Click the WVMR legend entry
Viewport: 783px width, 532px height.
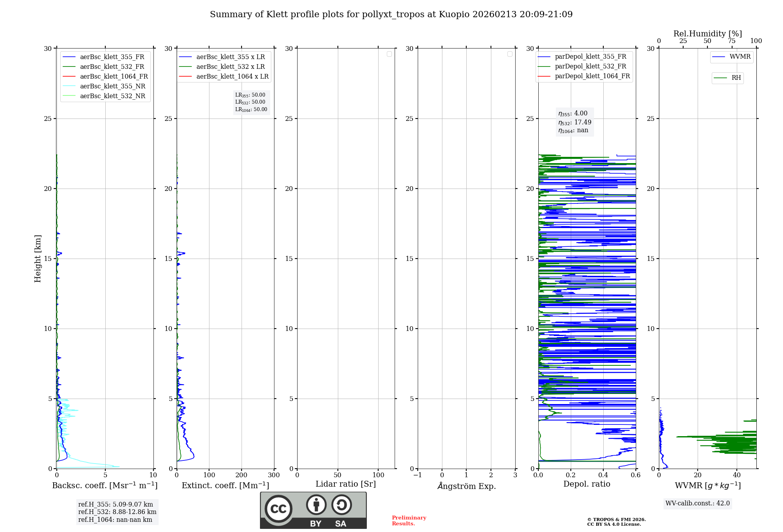[740, 57]
